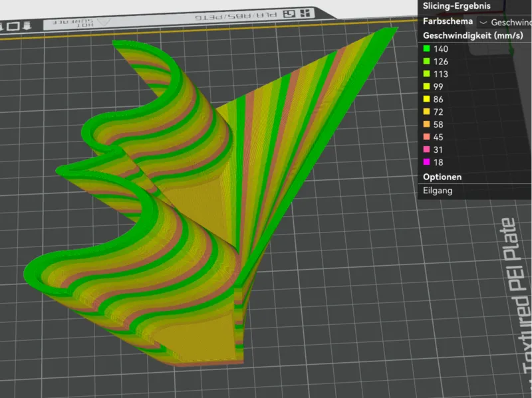Click the 126 mm/s legend swatch

click(426, 61)
